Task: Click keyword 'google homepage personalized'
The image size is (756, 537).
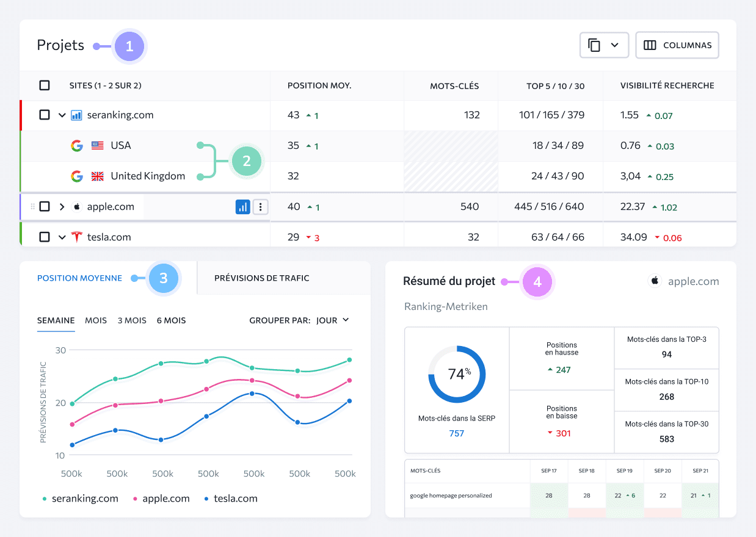Action: tap(451, 496)
